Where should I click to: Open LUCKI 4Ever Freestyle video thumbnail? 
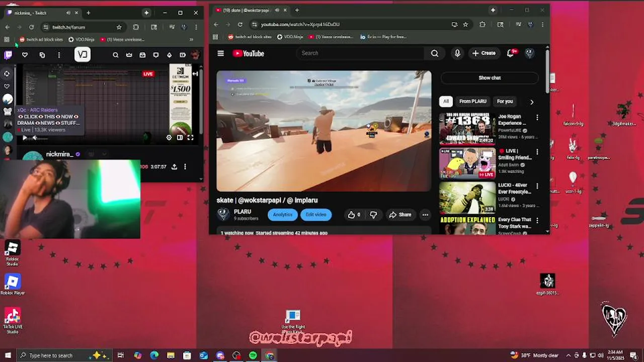pos(467,198)
